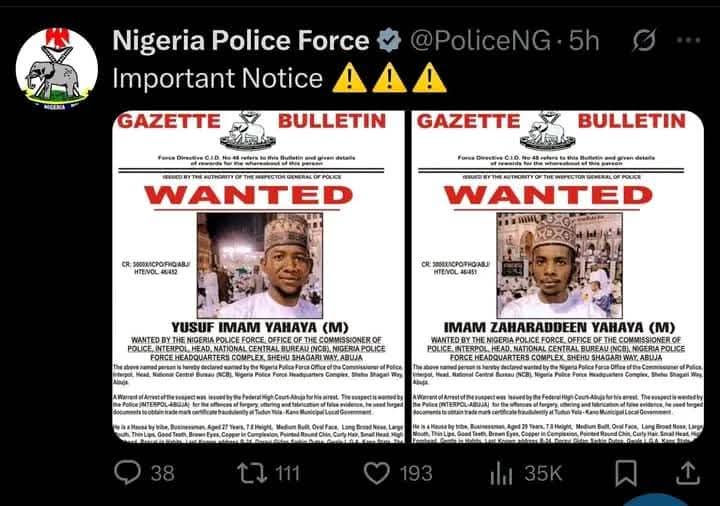Reply using the comment bubble icon
Screen dimensions: 720x506
pos(127,472)
